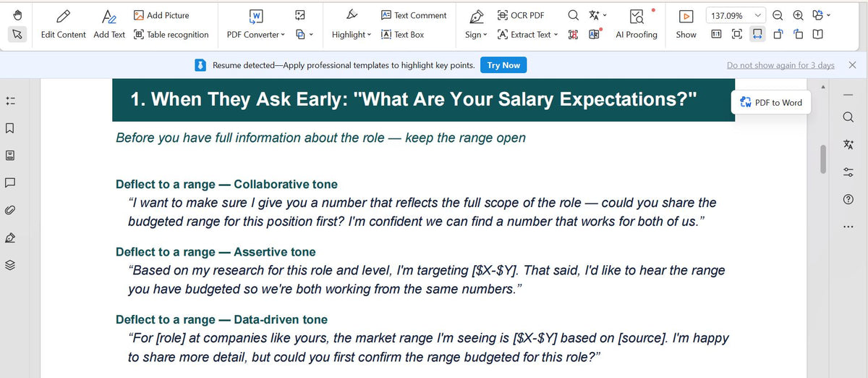Open the Attachments paperclip panel
The width and height of the screenshot is (868, 378).
coord(10,210)
